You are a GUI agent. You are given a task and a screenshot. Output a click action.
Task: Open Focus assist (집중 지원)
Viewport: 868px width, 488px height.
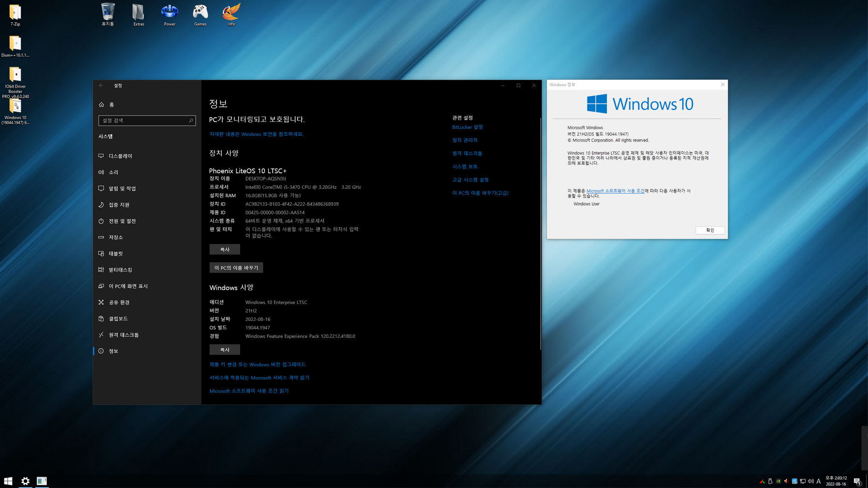tap(147, 205)
